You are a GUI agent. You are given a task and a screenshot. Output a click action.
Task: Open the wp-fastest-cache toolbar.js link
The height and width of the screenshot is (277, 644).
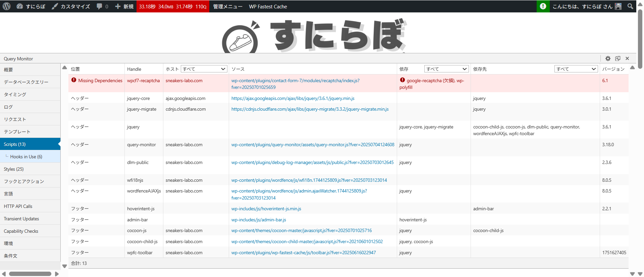point(304,253)
